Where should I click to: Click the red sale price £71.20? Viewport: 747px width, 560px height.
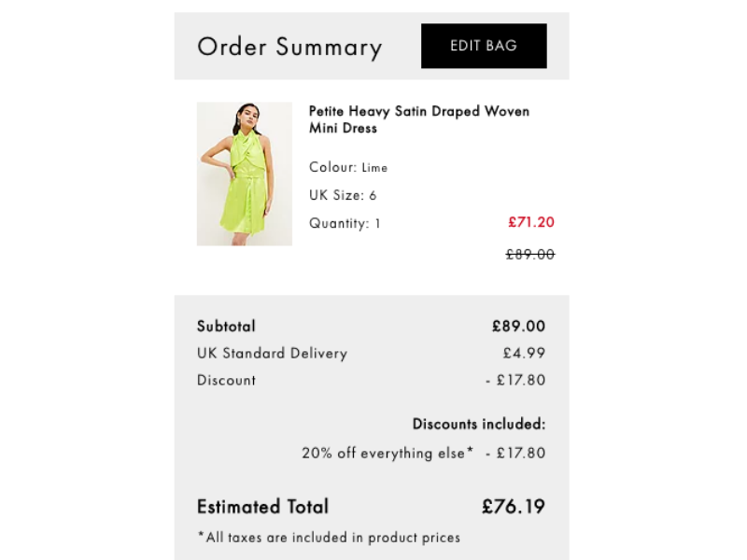point(530,222)
